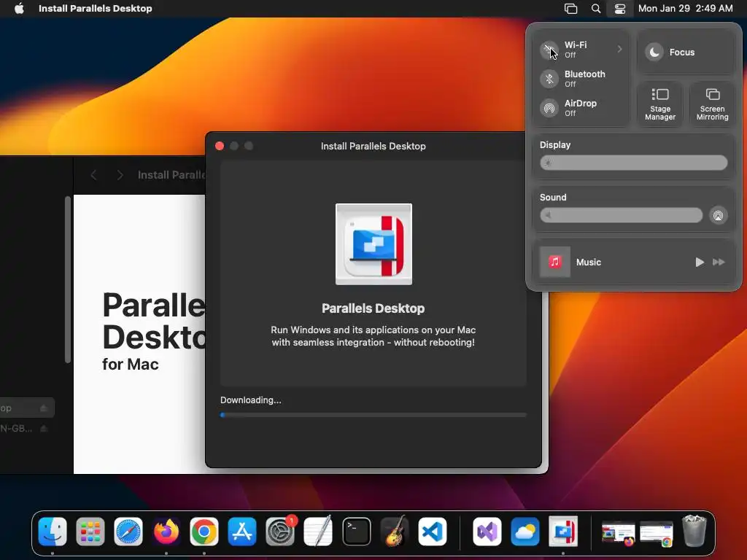
Task: Open Launchpad from the Dock
Action: pyautogui.click(x=90, y=532)
